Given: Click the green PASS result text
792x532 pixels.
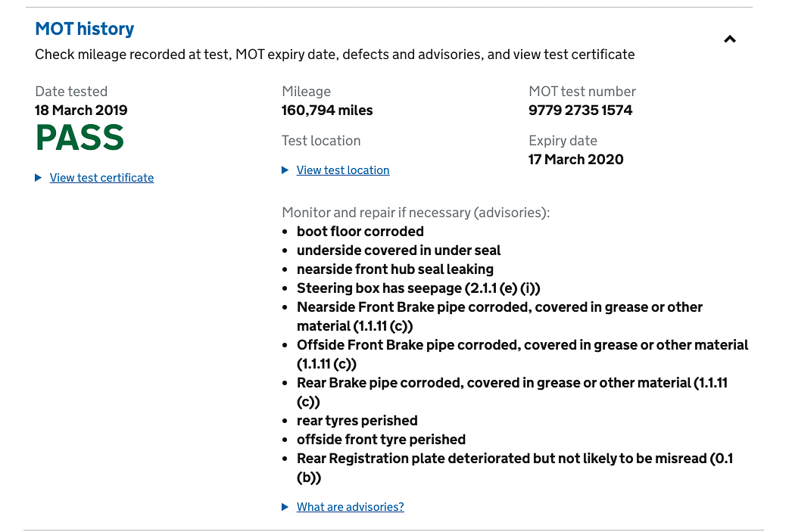Looking at the screenshot, I should 80,138.
